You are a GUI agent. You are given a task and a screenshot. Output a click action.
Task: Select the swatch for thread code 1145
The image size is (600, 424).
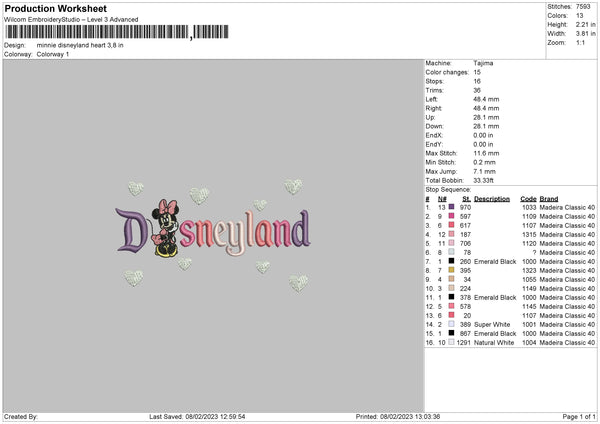[452, 306]
